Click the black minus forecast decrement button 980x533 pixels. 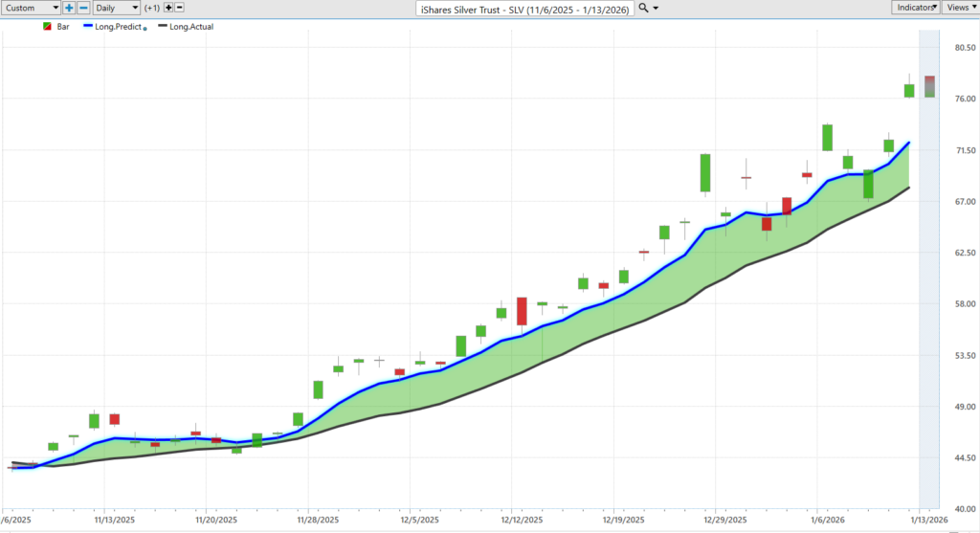click(179, 8)
